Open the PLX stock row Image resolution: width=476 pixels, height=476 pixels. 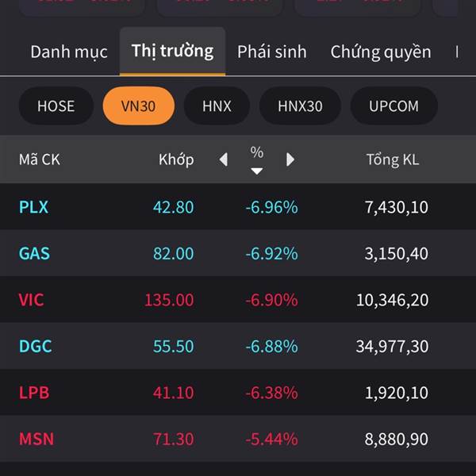(34, 207)
